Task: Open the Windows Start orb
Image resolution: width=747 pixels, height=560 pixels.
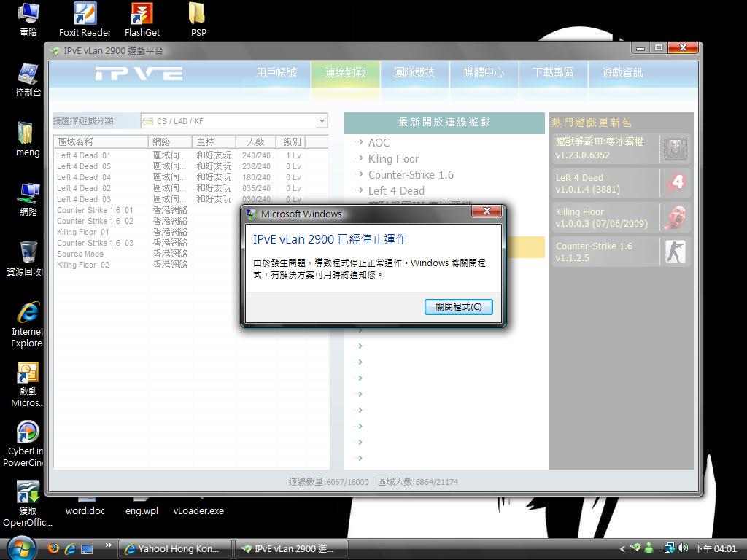Action: (x=21, y=548)
